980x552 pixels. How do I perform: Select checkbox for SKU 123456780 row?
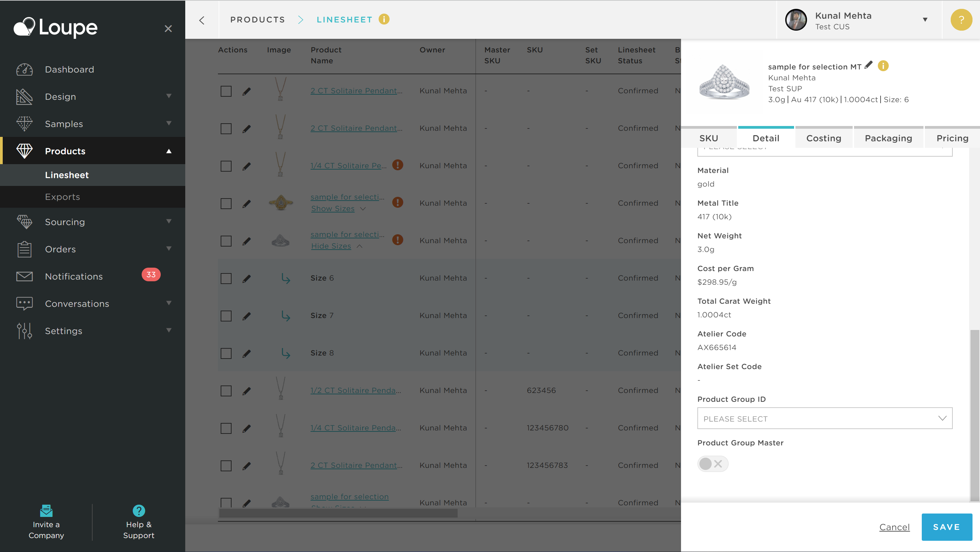[x=226, y=428]
